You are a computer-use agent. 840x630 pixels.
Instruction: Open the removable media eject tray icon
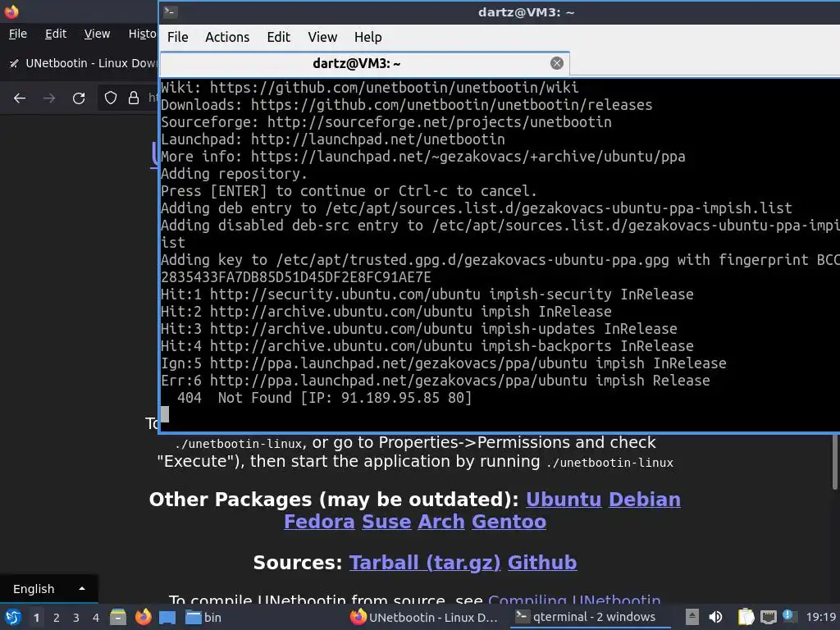click(692, 617)
